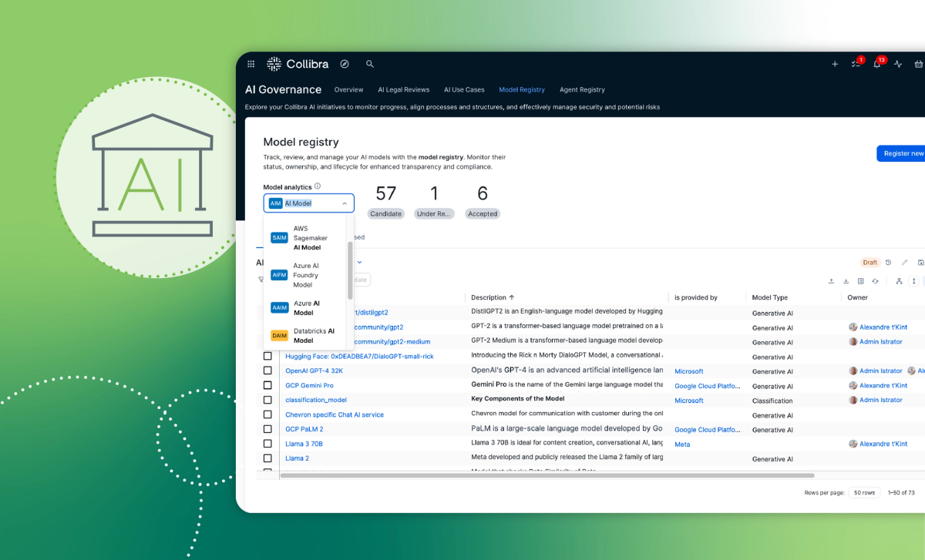Click the export upload icon above the table
The width and height of the screenshot is (925, 560).
coord(831,281)
